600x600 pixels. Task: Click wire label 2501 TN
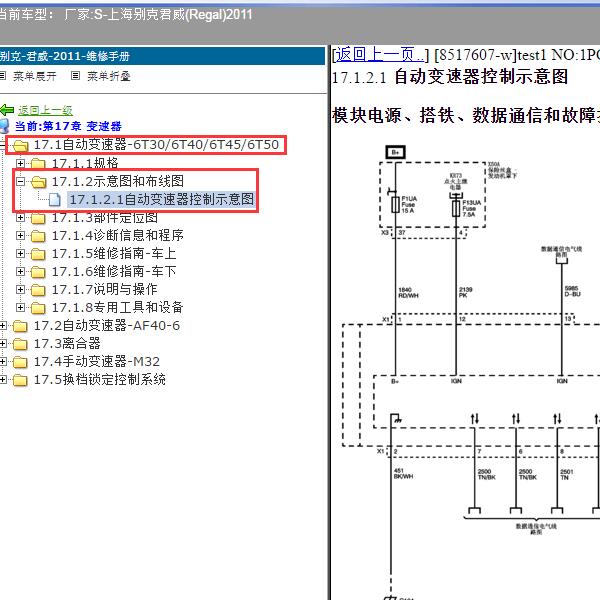[x=566, y=474]
